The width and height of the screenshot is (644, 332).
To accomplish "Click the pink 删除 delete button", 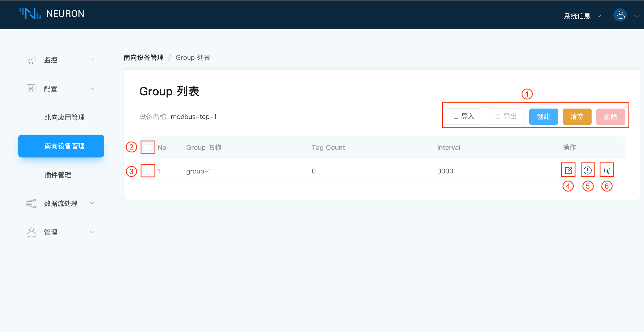I will (611, 117).
